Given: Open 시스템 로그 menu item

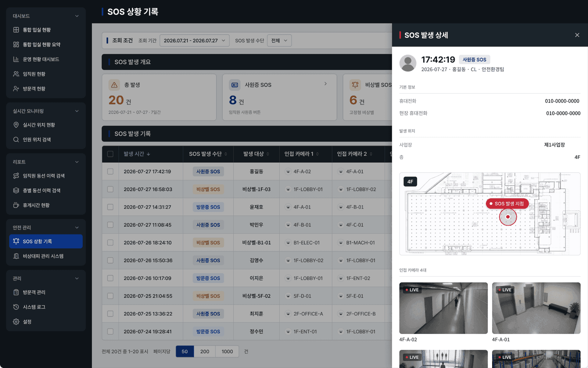Looking at the screenshot, I should 46,307.
